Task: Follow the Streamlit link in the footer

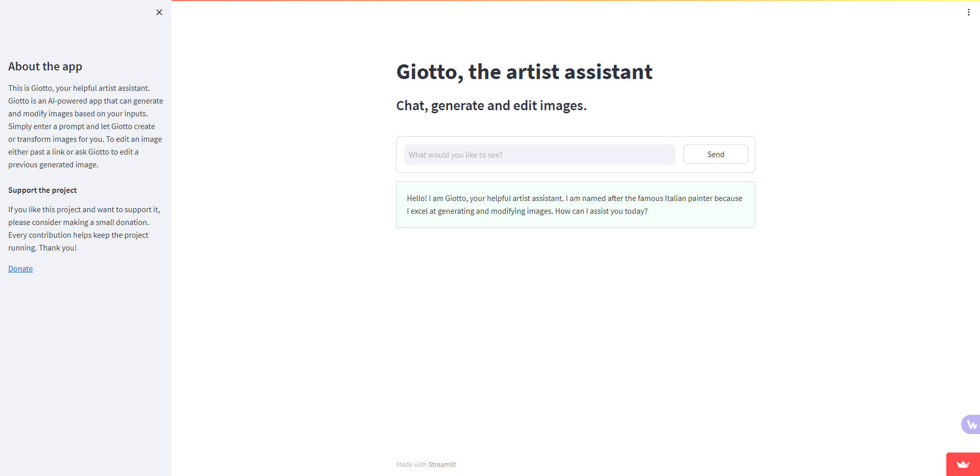Action: pos(442,464)
